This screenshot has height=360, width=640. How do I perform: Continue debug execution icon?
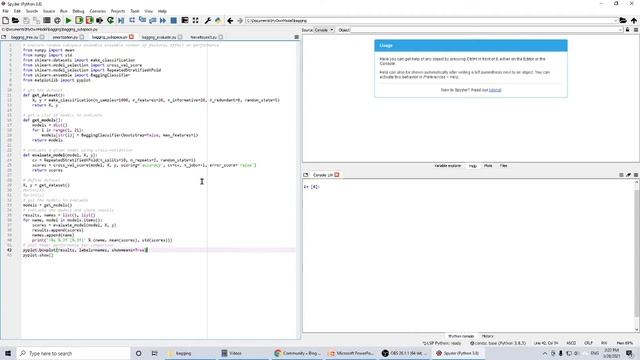pyautogui.click(x=163, y=20)
